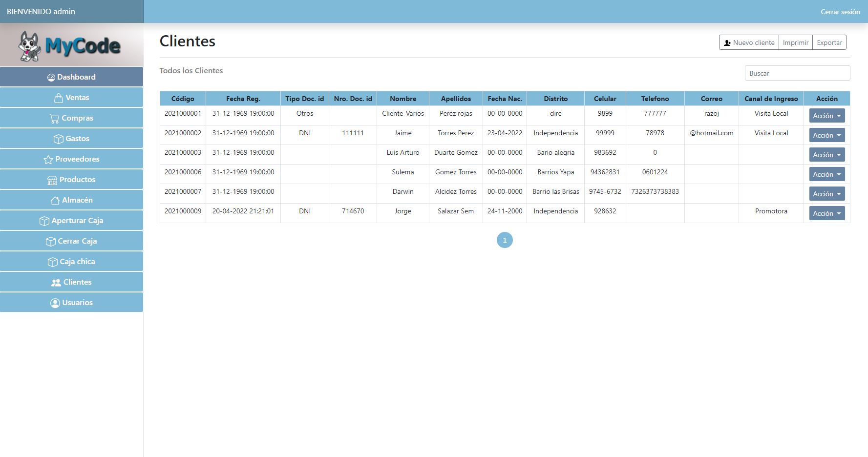Click the Dashboard gauge icon in sidebar
This screenshot has width=868, height=457.
coord(51,77)
